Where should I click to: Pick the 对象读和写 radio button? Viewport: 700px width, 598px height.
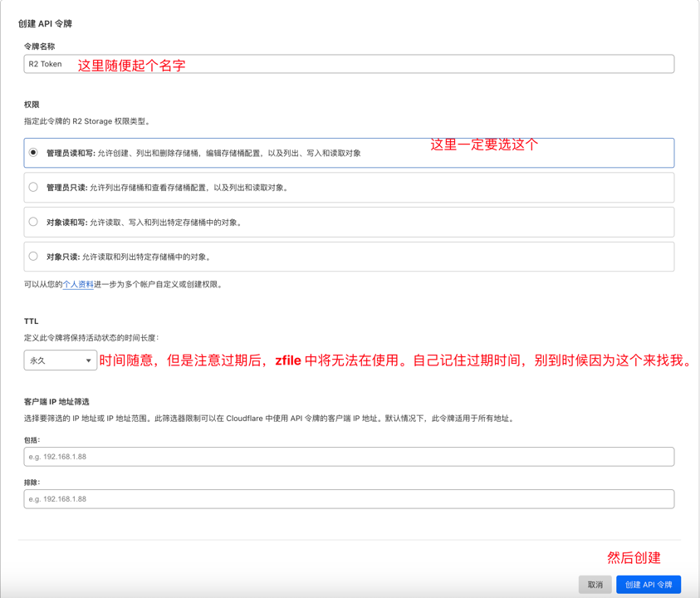pos(33,222)
